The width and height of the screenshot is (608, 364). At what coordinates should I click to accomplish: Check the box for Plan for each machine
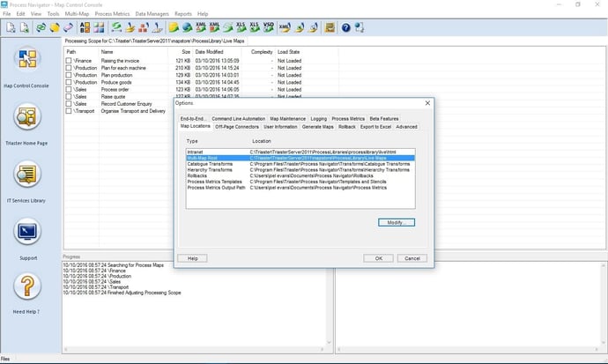pyautogui.click(x=69, y=68)
